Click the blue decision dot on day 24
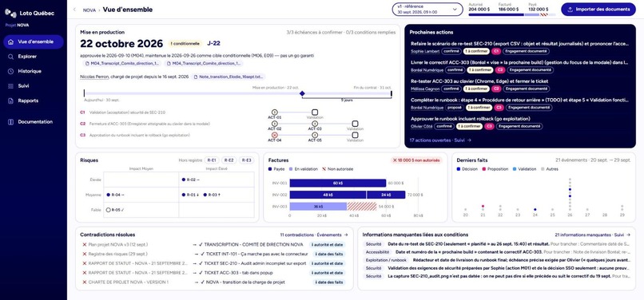Screen dimensions: 644x300 point(535,209)
